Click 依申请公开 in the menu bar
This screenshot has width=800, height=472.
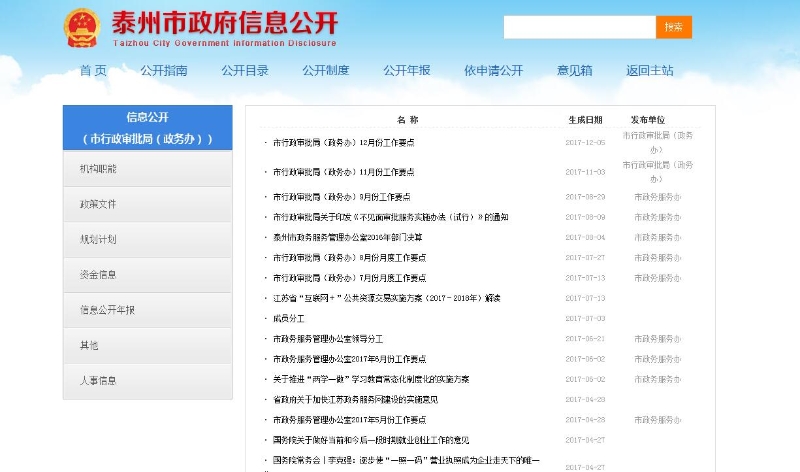click(x=493, y=71)
